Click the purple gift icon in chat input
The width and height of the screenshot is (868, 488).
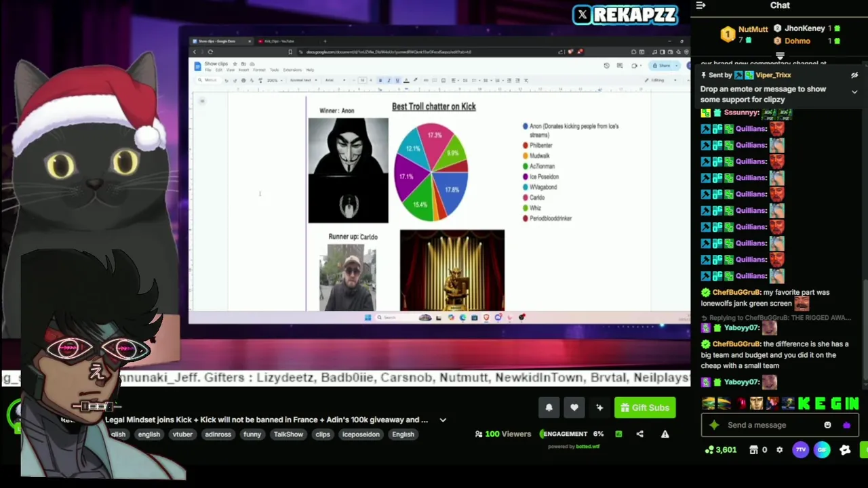[x=846, y=425]
